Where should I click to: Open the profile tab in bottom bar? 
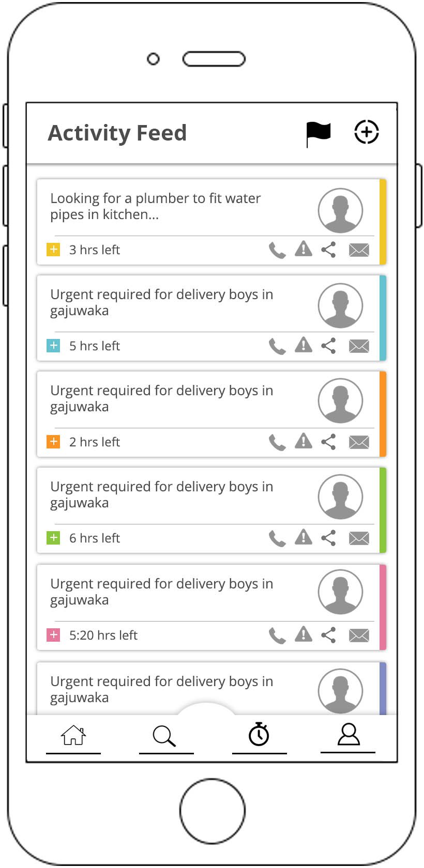pyautogui.click(x=349, y=734)
